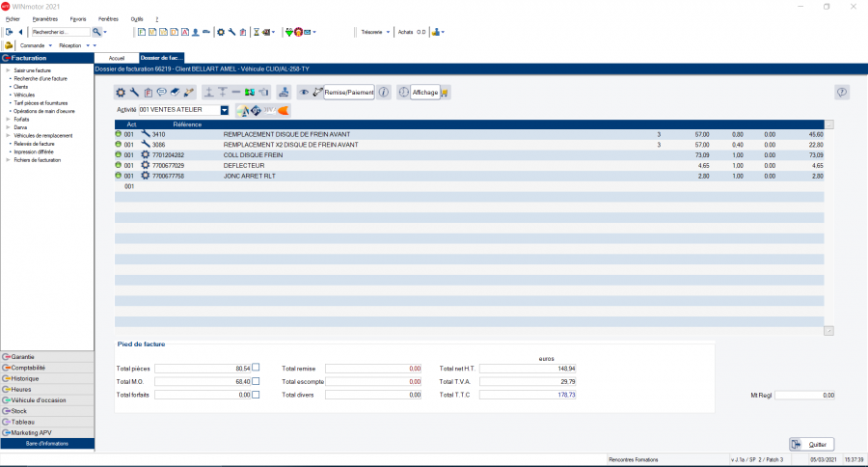Click the green swap lines icon
The image size is (868, 467).
[250, 93]
